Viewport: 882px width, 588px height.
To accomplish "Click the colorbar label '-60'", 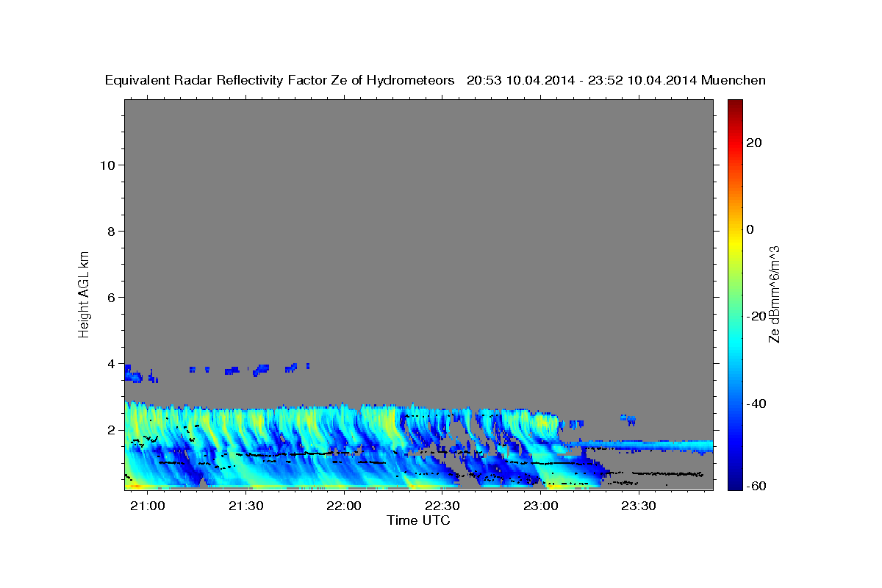I will 756,486.
